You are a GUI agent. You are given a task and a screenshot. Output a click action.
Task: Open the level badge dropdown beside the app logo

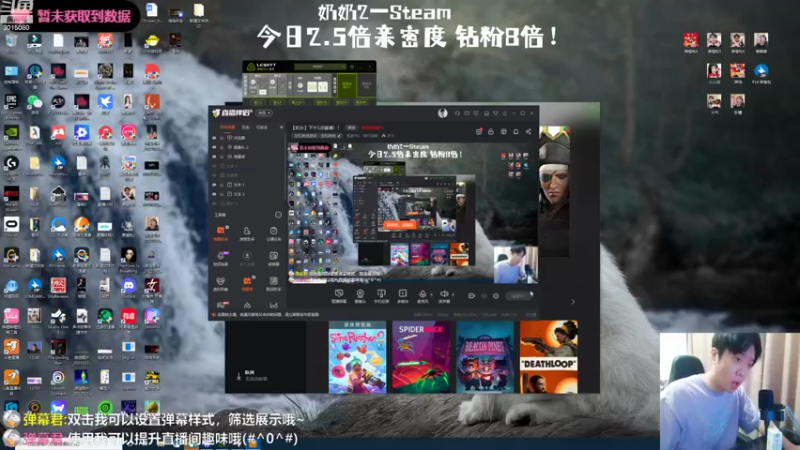(x=264, y=113)
